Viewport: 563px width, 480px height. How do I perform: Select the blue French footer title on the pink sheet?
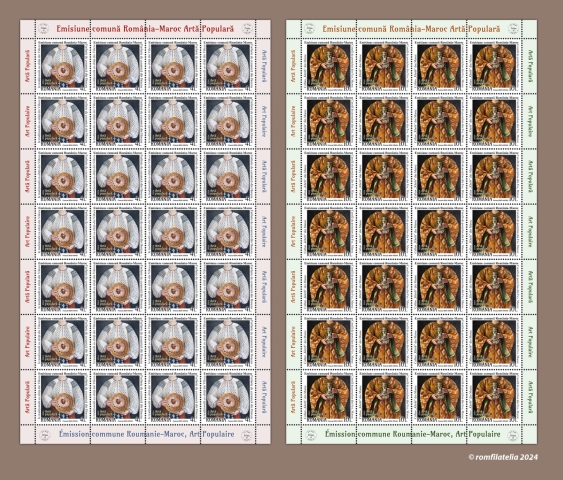point(146,434)
